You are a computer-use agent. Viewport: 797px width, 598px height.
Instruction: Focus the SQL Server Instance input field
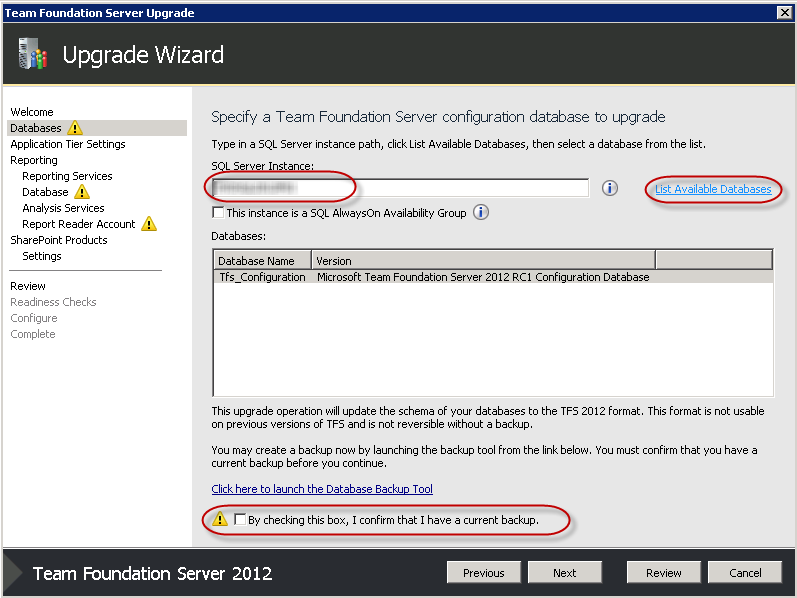pyautogui.click(x=400, y=188)
